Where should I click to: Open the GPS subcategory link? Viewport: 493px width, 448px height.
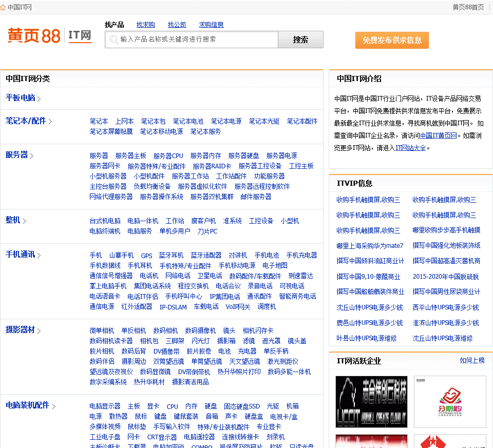point(146,256)
